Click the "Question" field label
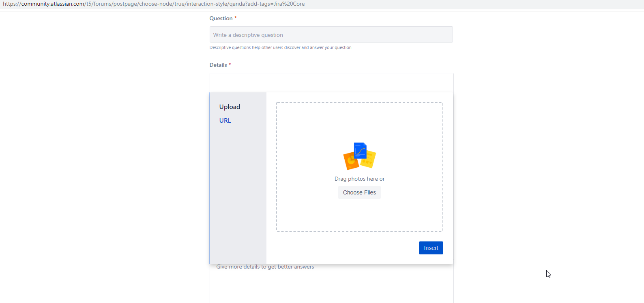 point(221,18)
